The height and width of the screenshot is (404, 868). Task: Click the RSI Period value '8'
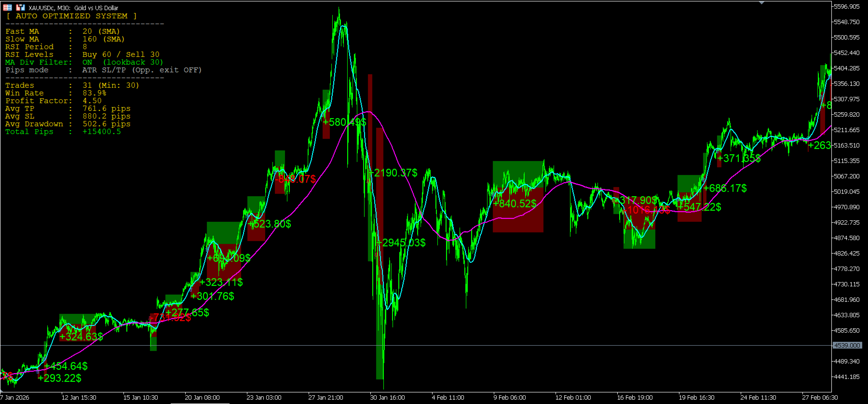pos(85,47)
